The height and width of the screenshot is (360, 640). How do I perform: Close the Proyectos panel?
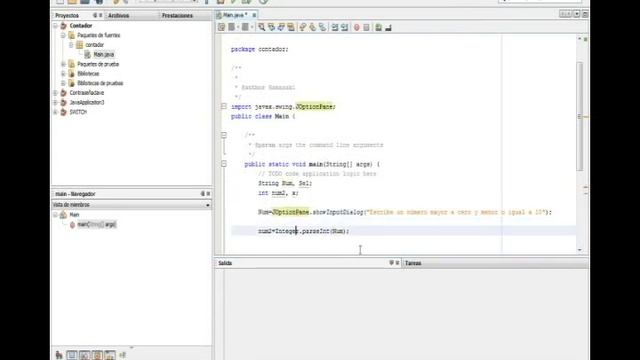[101, 15]
